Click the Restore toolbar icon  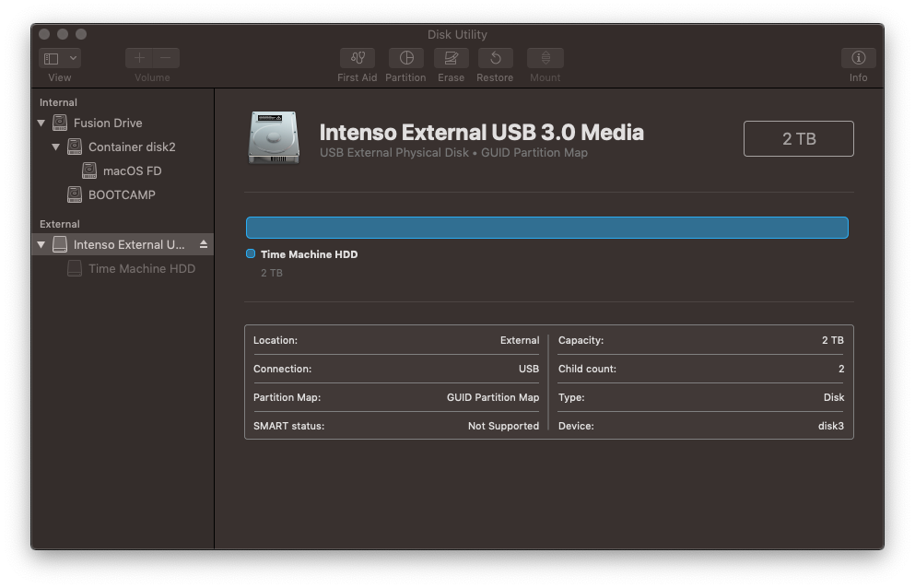point(495,58)
